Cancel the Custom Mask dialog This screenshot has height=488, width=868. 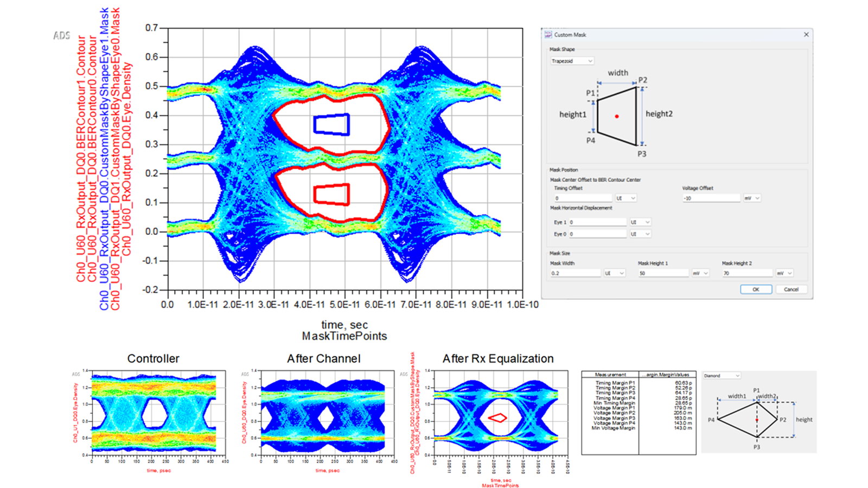pos(791,290)
